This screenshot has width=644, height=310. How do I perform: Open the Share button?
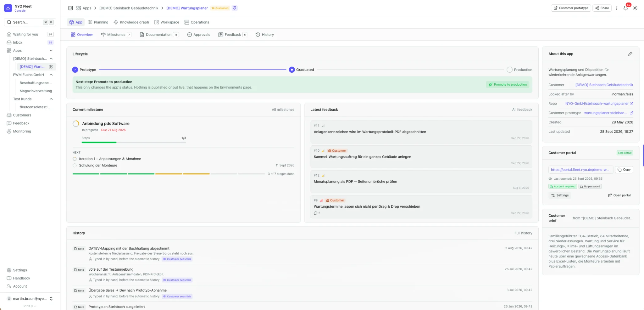coord(602,8)
